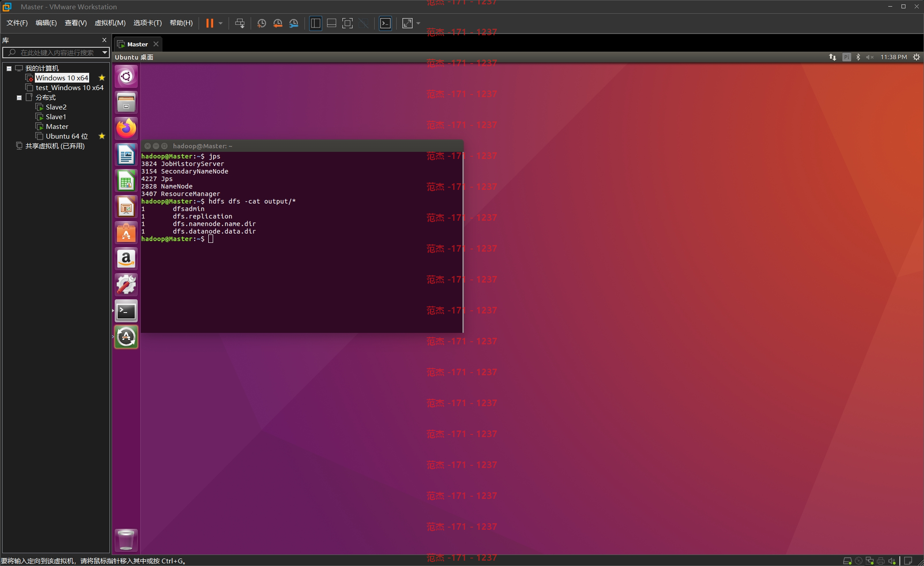Click the terminal window close button

(148, 146)
